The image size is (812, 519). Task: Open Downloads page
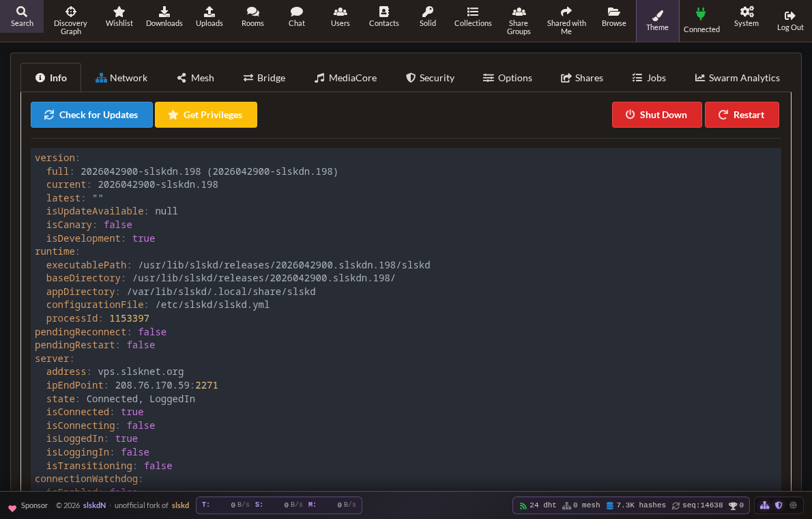pyautogui.click(x=164, y=16)
